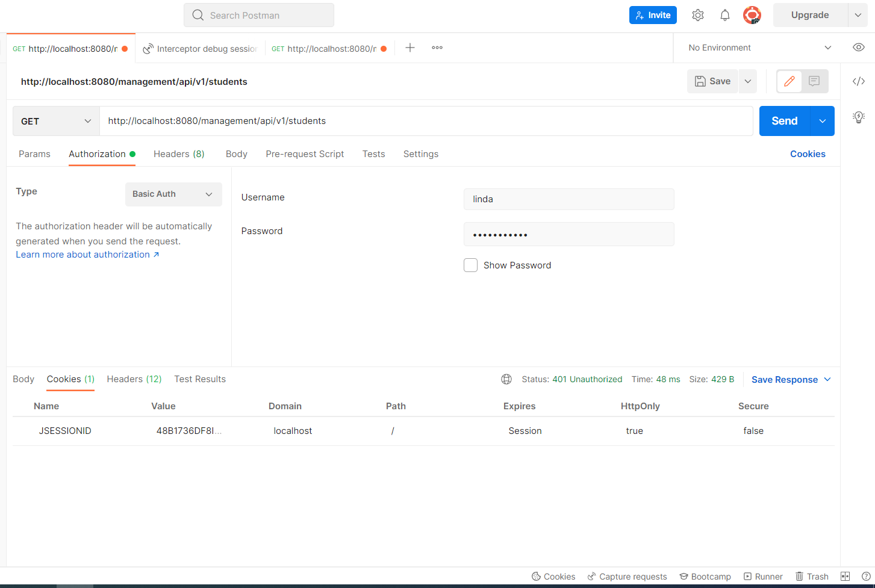The image size is (875, 588).
Task: Open the response Headers (12) tab
Action: (x=134, y=379)
